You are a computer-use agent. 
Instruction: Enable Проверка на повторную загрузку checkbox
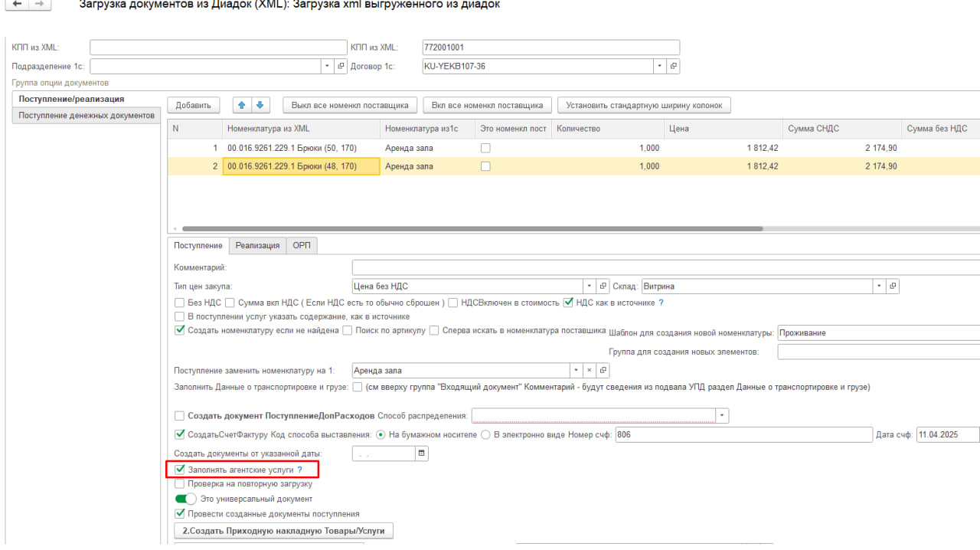pos(180,484)
